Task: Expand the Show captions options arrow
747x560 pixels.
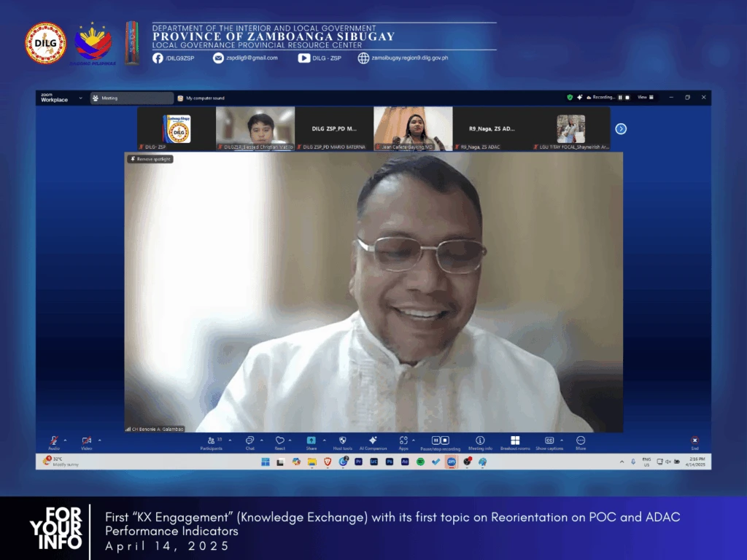Action: click(562, 440)
